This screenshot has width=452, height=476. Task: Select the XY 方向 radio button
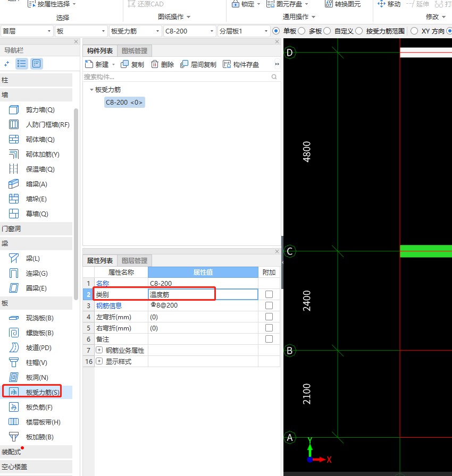414,31
